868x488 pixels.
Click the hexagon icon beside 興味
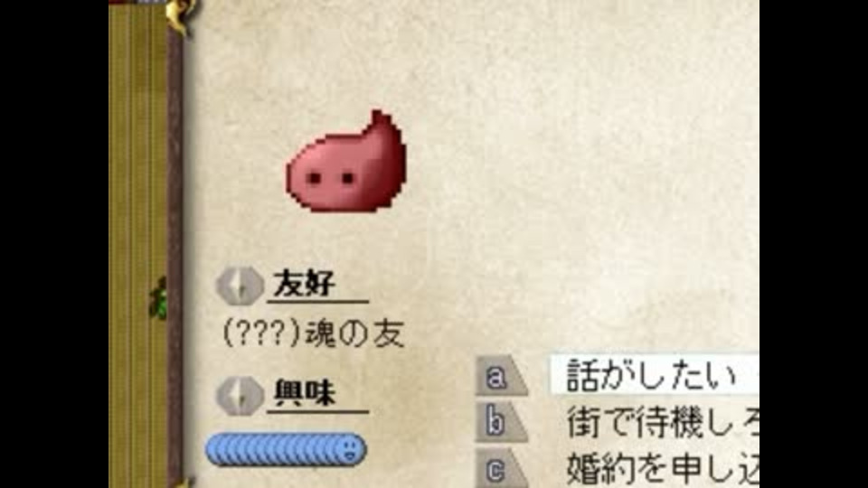239,396
